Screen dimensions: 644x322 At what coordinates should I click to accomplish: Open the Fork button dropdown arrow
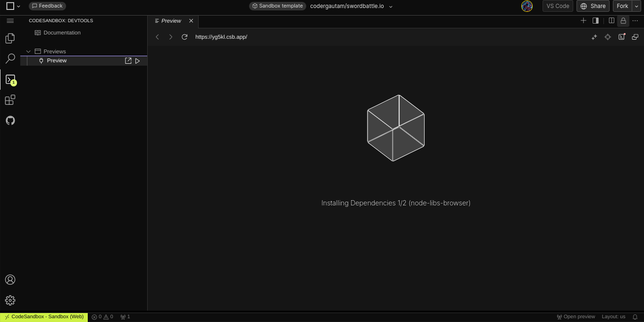tap(636, 6)
